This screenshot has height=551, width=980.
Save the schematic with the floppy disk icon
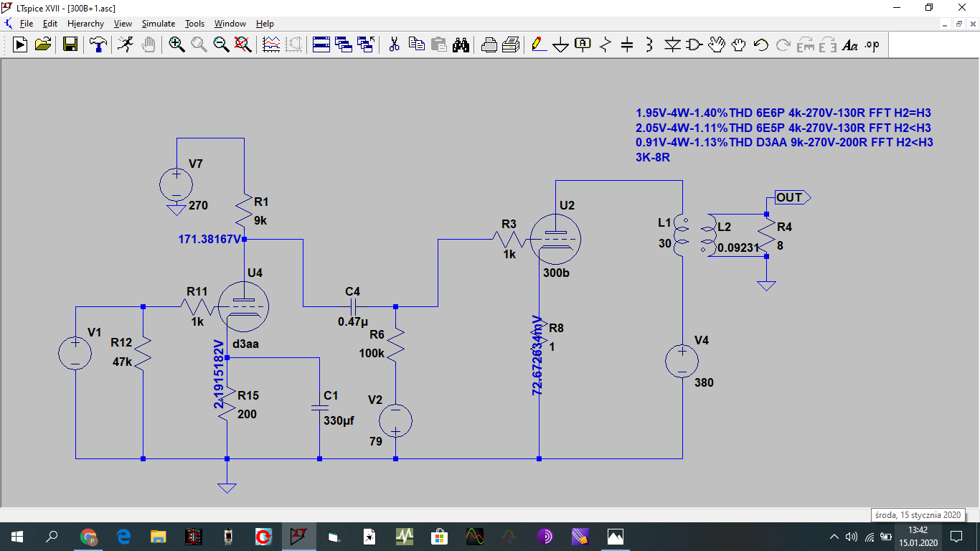(x=70, y=44)
